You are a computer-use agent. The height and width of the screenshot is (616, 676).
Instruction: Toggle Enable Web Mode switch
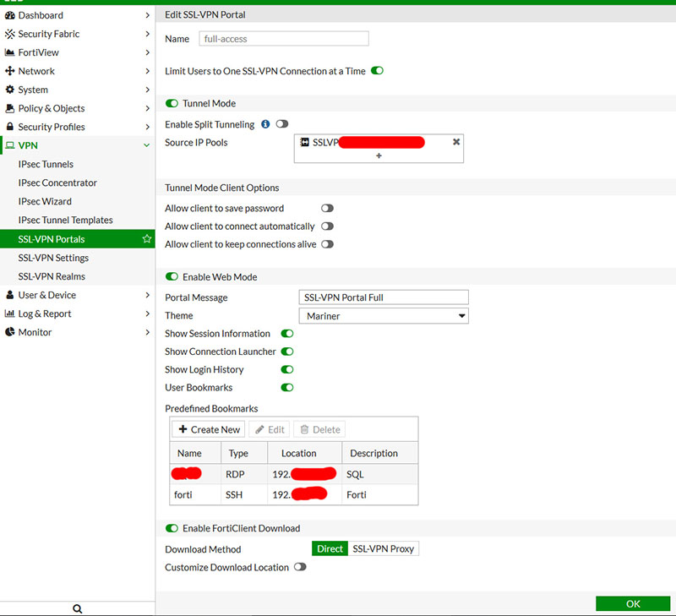pos(172,277)
